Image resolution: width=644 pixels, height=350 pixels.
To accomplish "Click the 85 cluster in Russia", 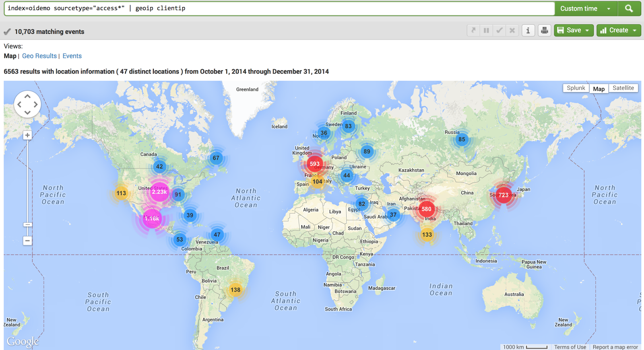I will pyautogui.click(x=462, y=140).
